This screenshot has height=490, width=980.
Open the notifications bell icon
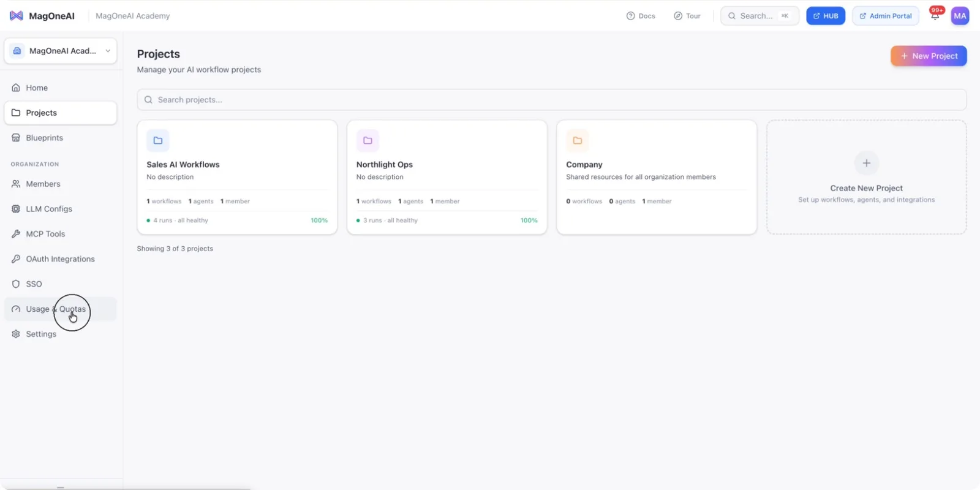pyautogui.click(x=935, y=16)
